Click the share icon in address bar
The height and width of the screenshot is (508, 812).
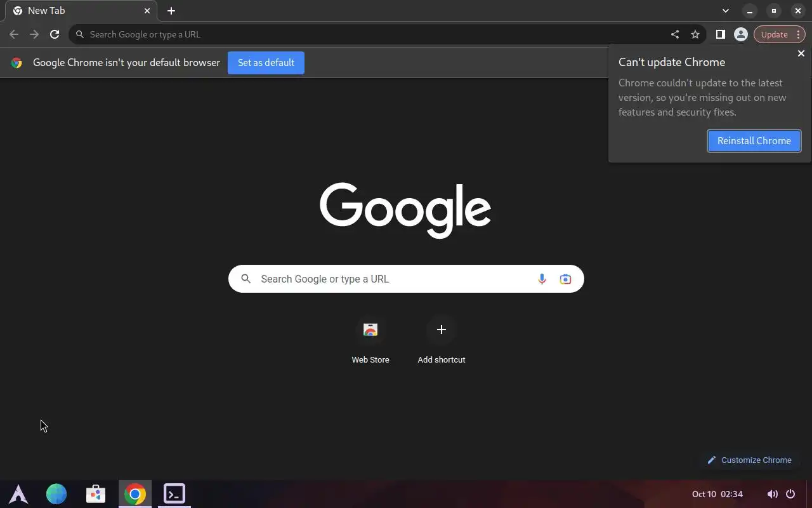[675, 34]
